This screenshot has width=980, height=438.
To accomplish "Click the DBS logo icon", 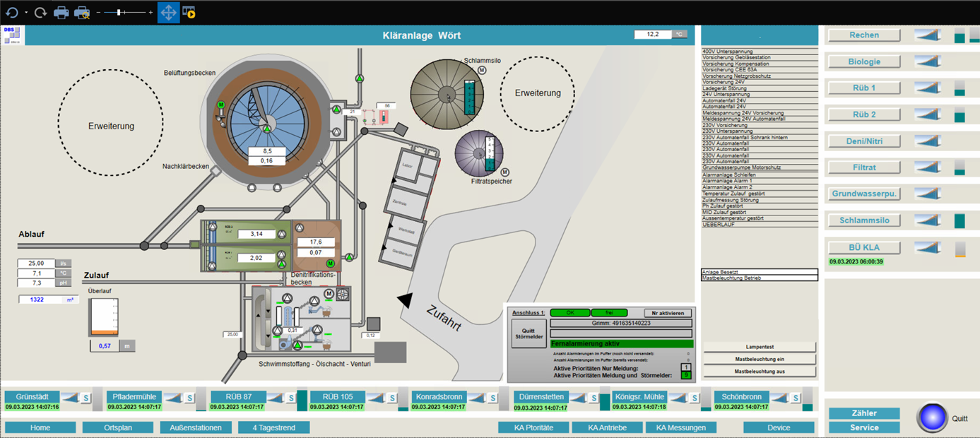I will point(12,35).
